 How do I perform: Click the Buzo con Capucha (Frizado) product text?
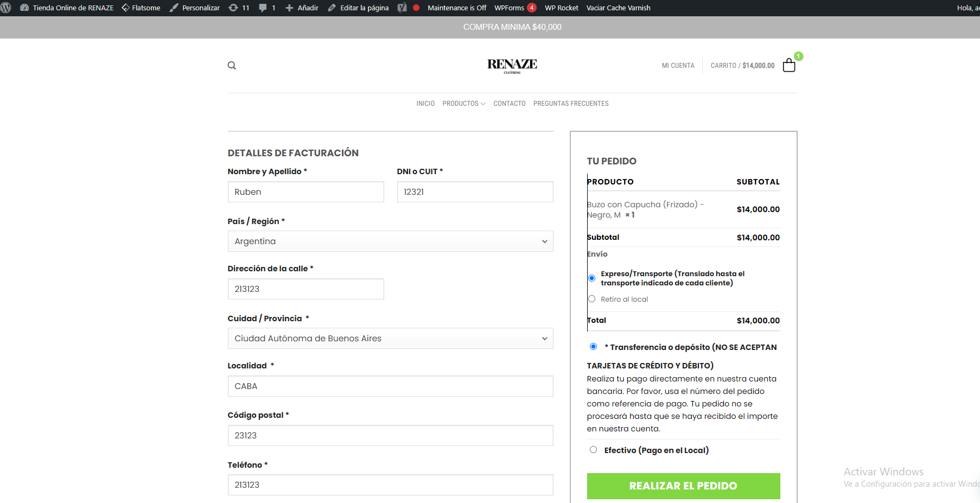coord(645,209)
